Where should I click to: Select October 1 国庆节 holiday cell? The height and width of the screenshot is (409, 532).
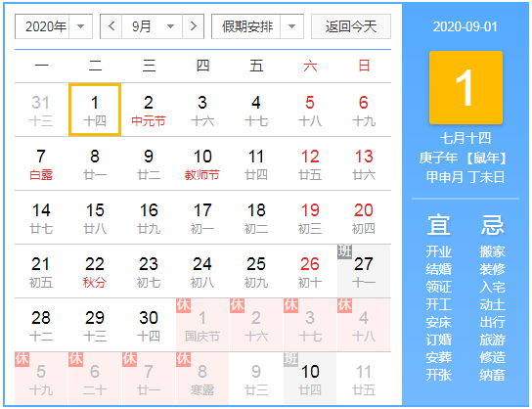pos(202,325)
